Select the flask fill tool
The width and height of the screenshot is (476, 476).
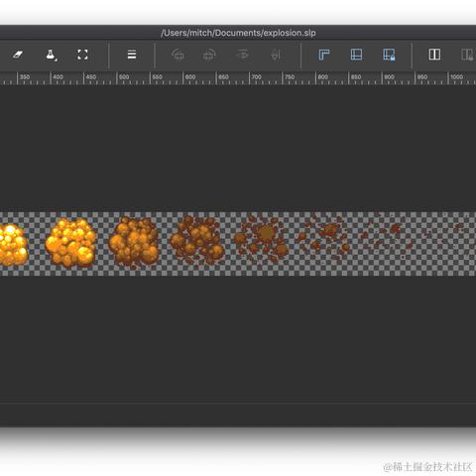coord(50,55)
